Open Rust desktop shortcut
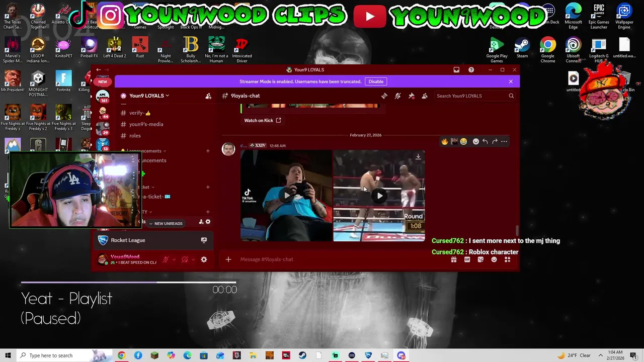 (x=140, y=48)
